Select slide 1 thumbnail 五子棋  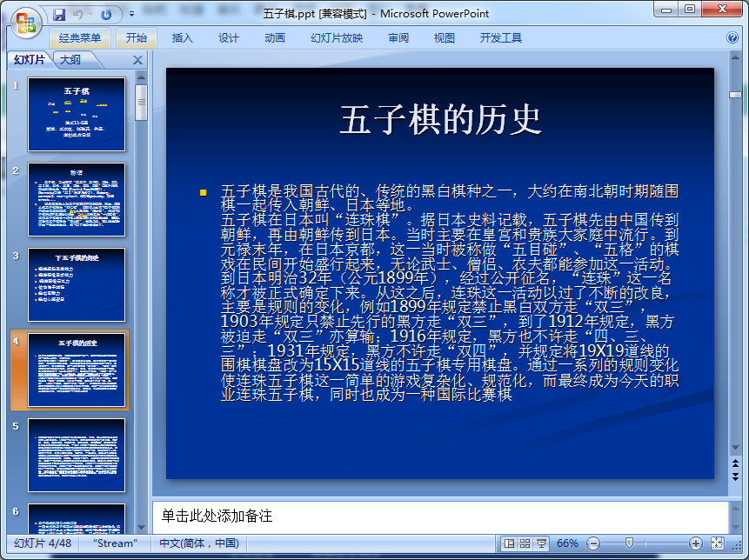(x=77, y=115)
